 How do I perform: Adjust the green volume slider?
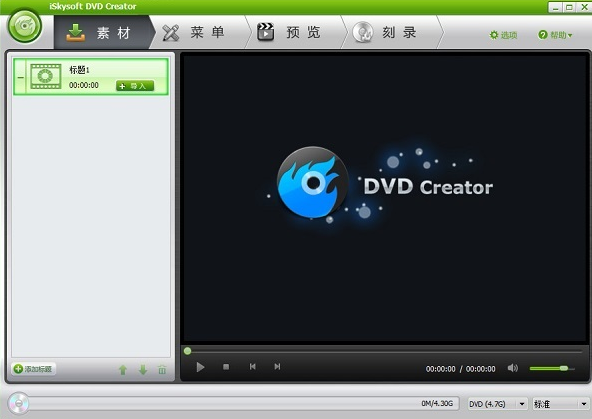(x=552, y=368)
